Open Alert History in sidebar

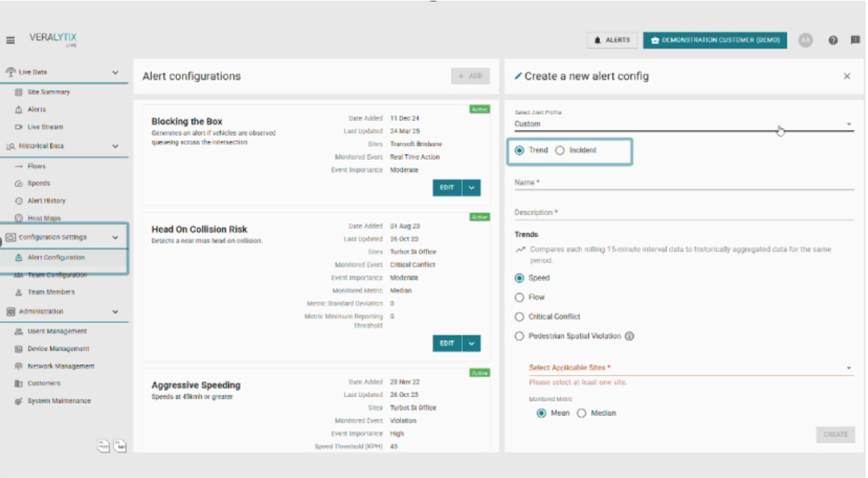point(46,201)
